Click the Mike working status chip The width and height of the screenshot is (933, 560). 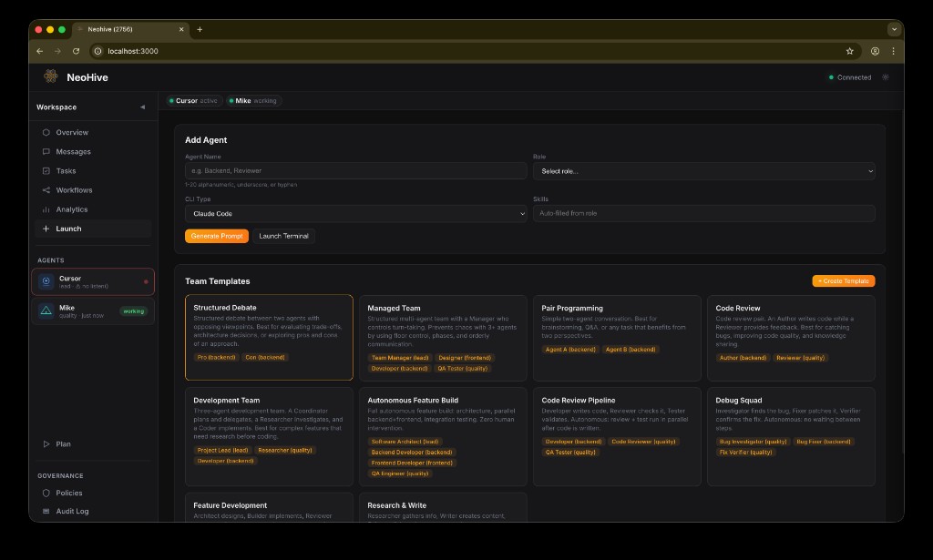pyautogui.click(x=253, y=100)
